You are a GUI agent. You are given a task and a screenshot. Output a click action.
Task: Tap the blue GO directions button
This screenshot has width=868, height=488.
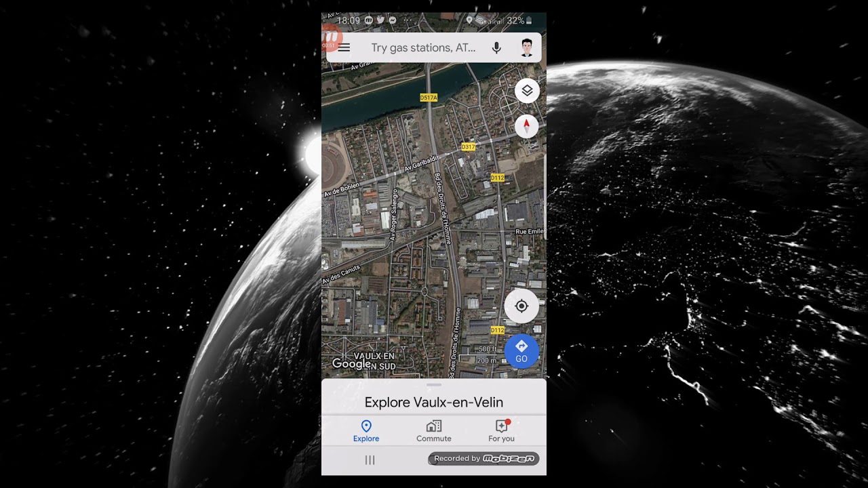point(521,352)
